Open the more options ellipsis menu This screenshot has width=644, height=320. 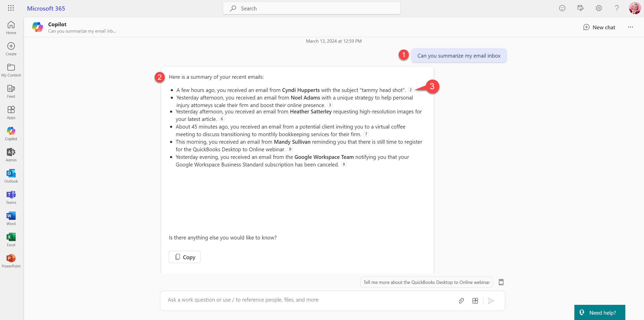[x=631, y=27]
